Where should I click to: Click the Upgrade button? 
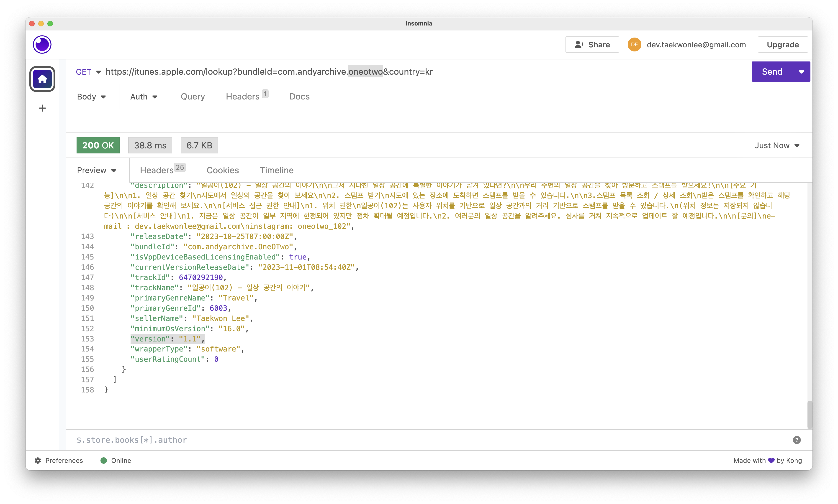tap(782, 44)
